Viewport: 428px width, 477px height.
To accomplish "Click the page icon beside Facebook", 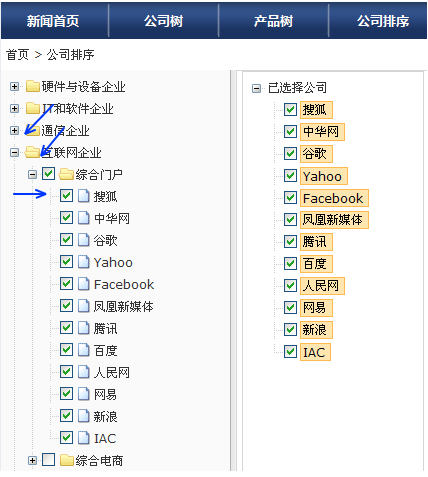I will [x=84, y=284].
